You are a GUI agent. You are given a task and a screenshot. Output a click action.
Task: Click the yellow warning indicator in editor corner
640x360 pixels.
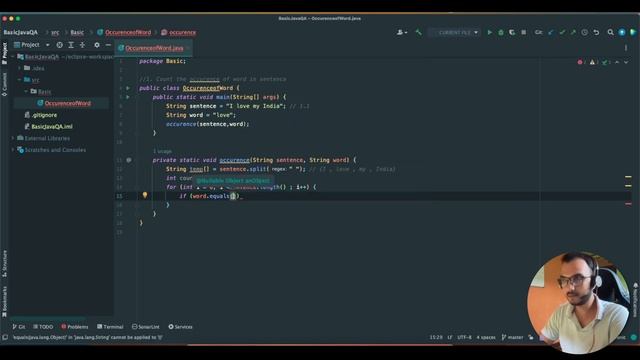pyautogui.click(x=593, y=62)
